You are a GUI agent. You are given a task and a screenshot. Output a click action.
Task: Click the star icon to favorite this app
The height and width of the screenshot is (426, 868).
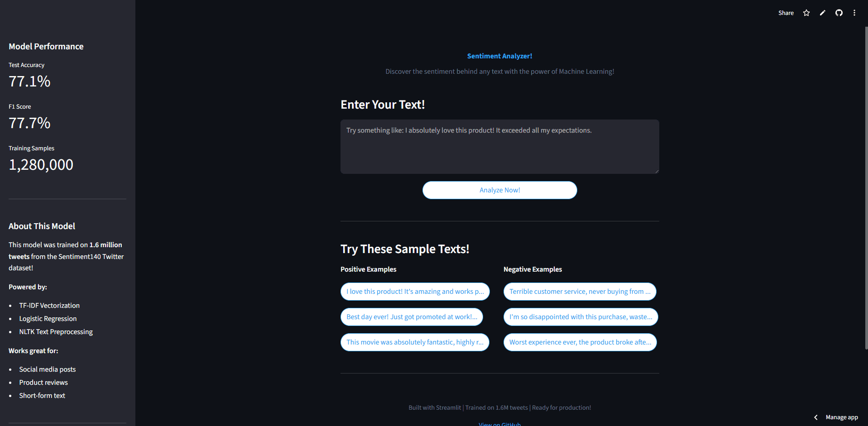tap(806, 13)
